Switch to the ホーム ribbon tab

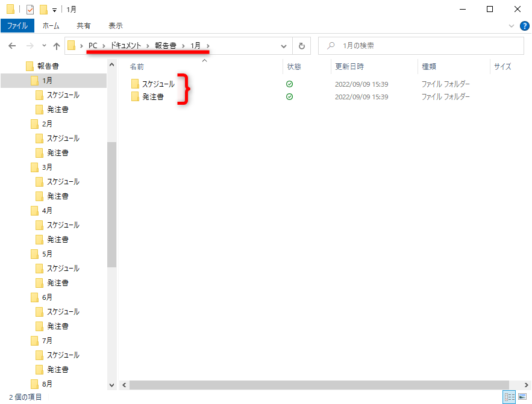tap(51, 26)
